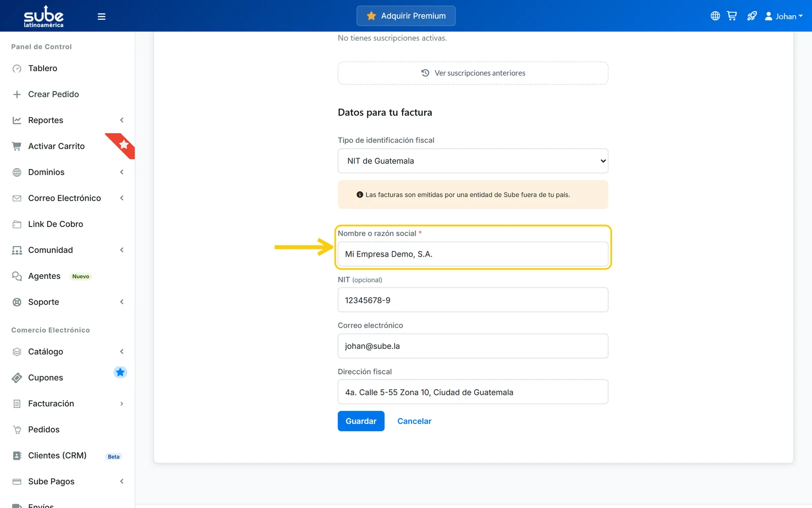Click the Catálogo layers icon

pos(17,352)
